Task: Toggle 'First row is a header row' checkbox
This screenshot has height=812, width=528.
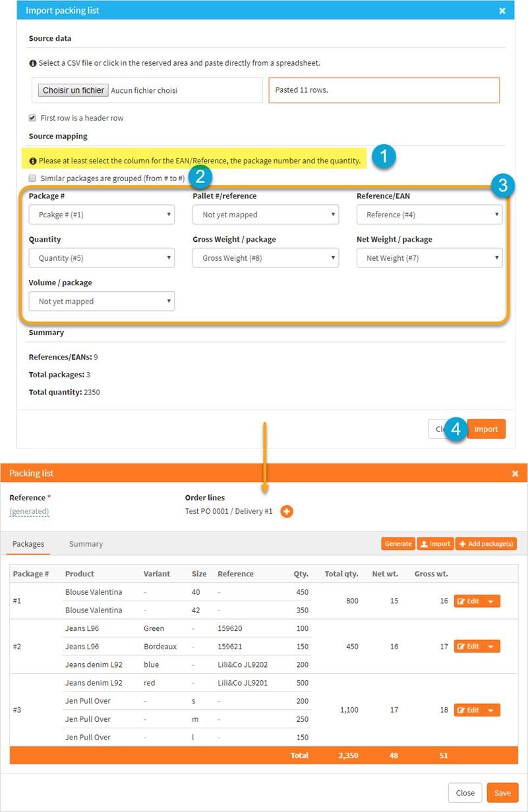Action: pos(32,118)
